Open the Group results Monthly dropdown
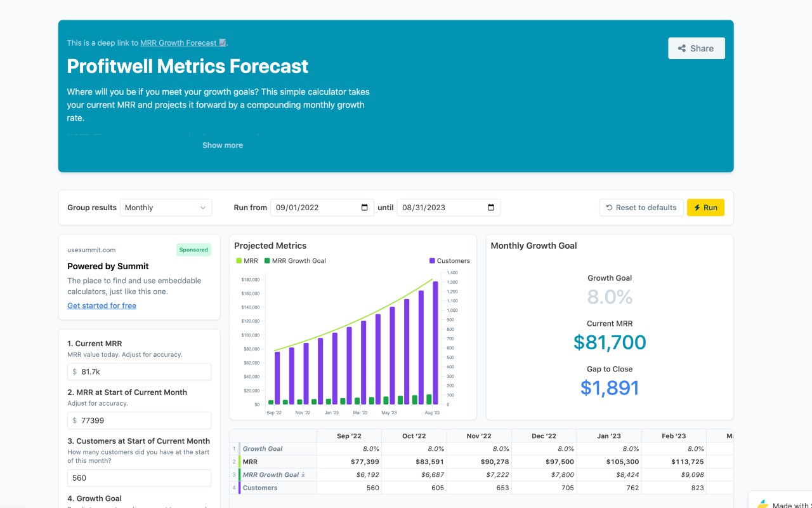 coord(166,208)
